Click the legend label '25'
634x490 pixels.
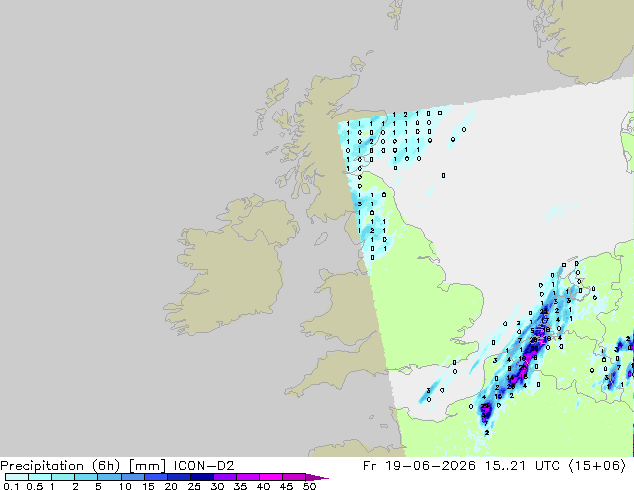(194, 486)
